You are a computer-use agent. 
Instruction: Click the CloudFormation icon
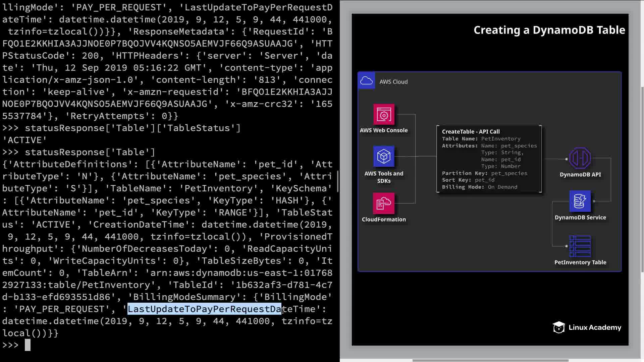tap(384, 203)
